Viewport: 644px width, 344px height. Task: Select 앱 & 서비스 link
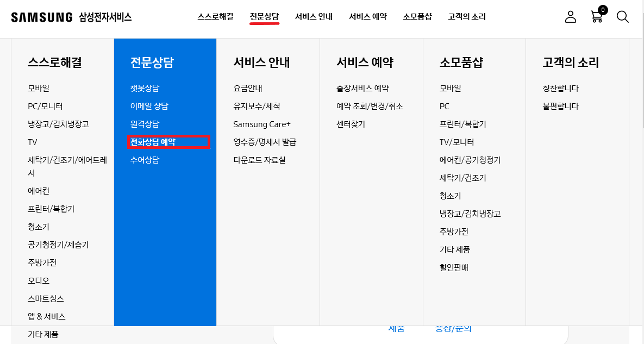46,316
